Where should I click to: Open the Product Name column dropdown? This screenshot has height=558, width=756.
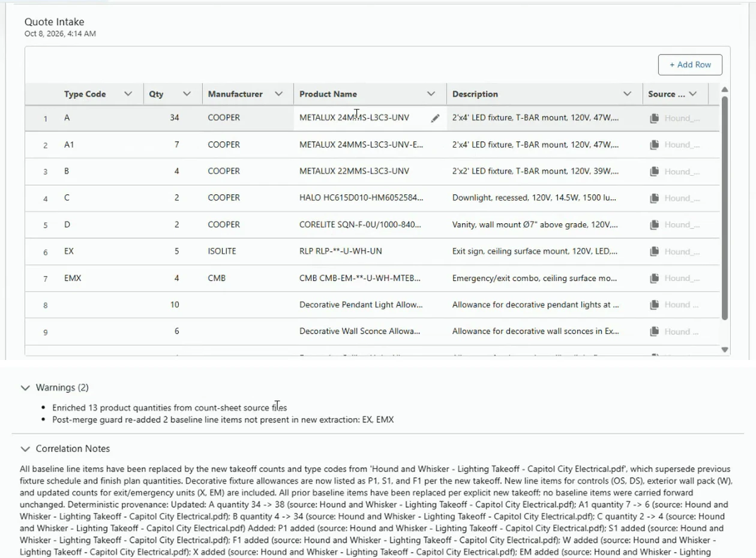click(x=431, y=94)
